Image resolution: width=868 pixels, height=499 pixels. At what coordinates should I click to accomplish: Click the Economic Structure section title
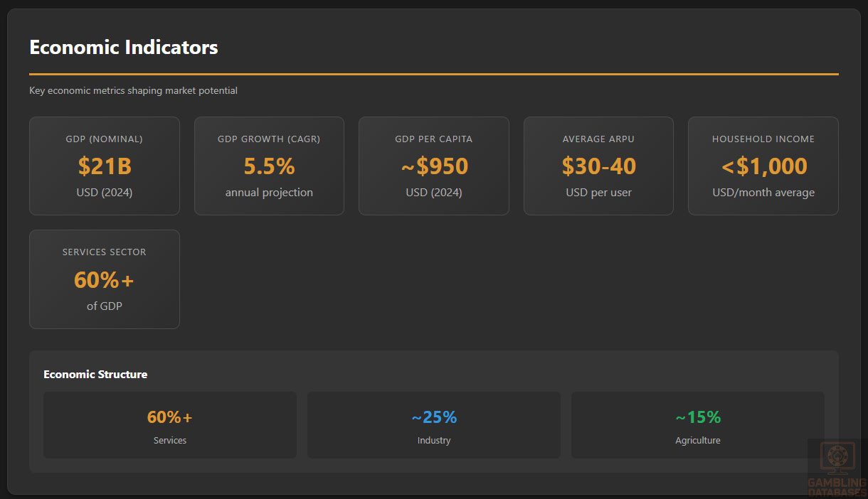pos(95,375)
